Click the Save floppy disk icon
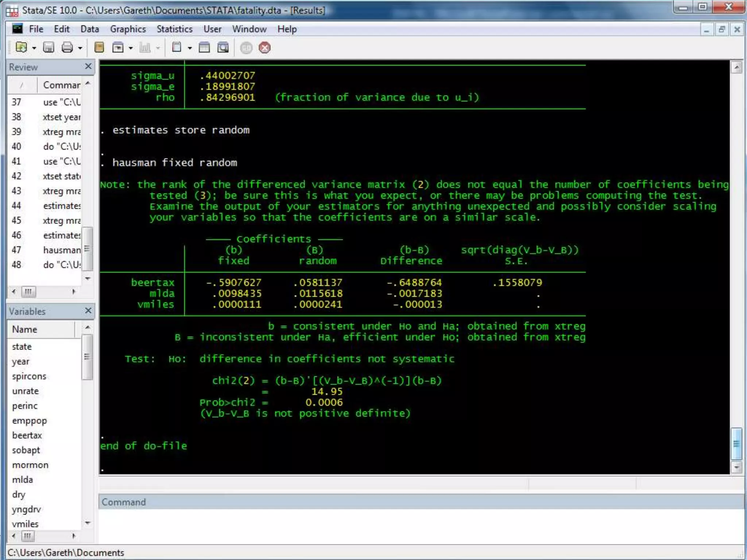 click(49, 47)
